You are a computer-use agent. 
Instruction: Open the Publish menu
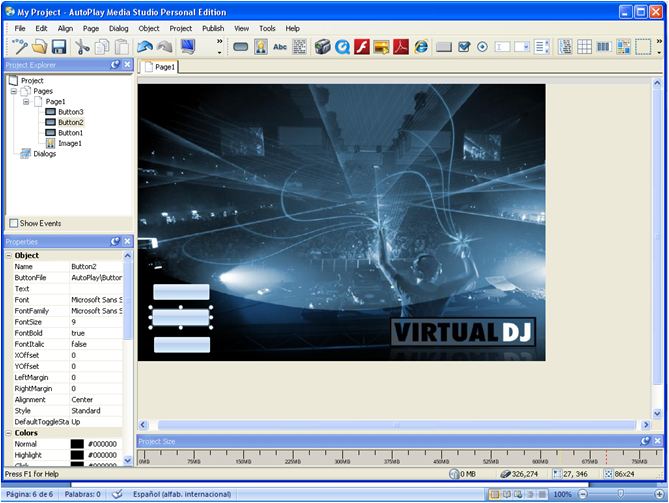(x=213, y=29)
